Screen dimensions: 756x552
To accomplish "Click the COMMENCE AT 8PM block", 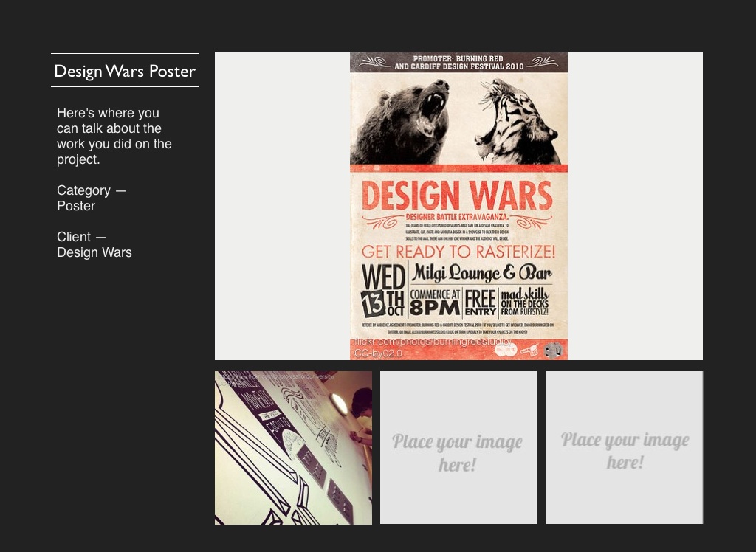I will pyautogui.click(x=435, y=303).
